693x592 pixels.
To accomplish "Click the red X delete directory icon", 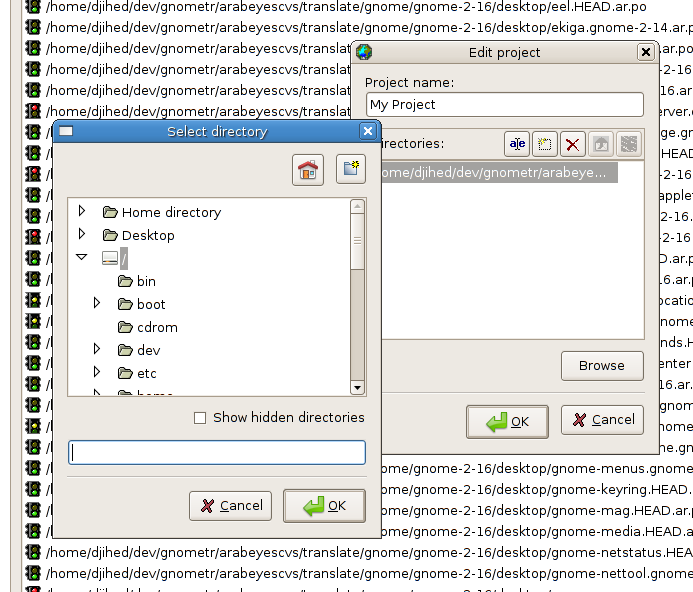I will point(573,144).
